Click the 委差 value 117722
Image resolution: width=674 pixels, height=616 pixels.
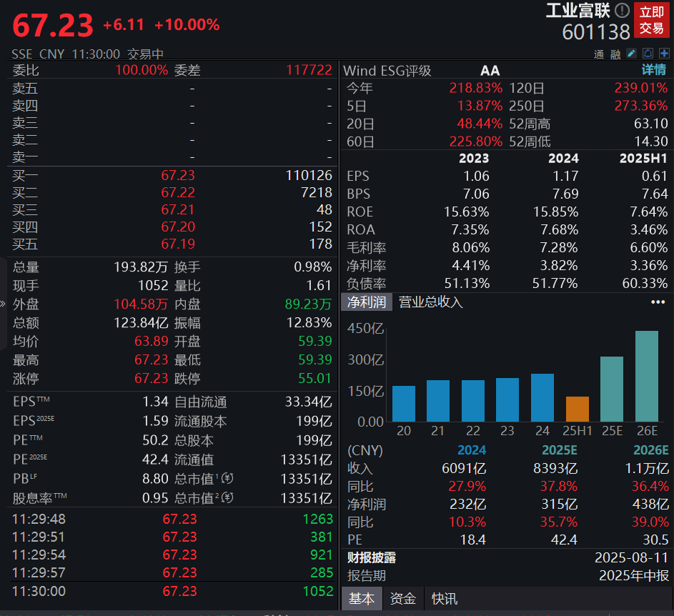click(309, 70)
